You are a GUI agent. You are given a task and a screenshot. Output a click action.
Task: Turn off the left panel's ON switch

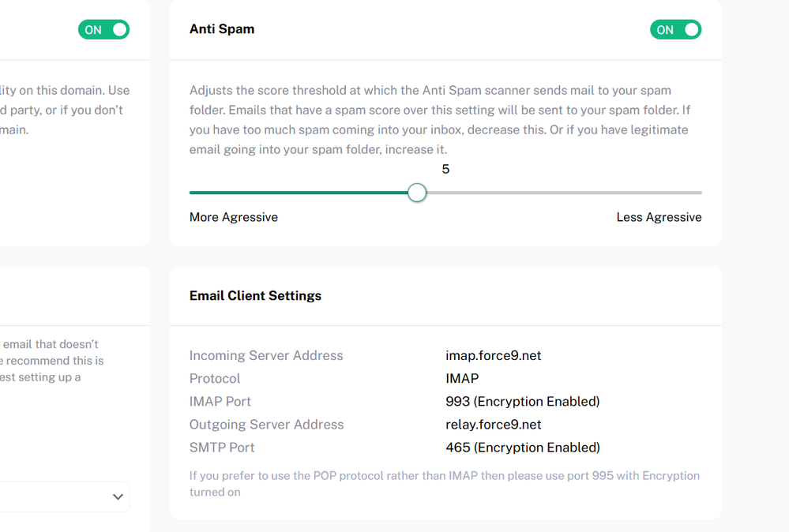[103, 30]
